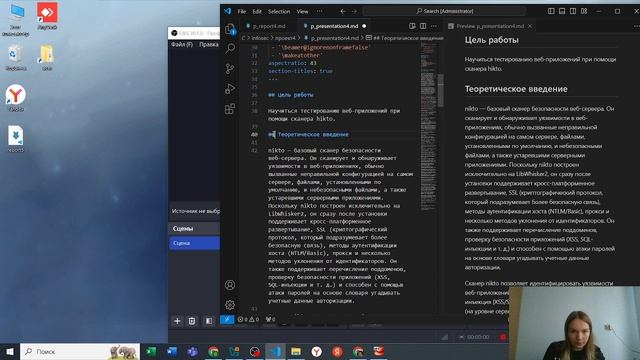Open the View menu in VS Code
Image resolution: width=640 pixels, height=360 pixels.
click(302, 11)
